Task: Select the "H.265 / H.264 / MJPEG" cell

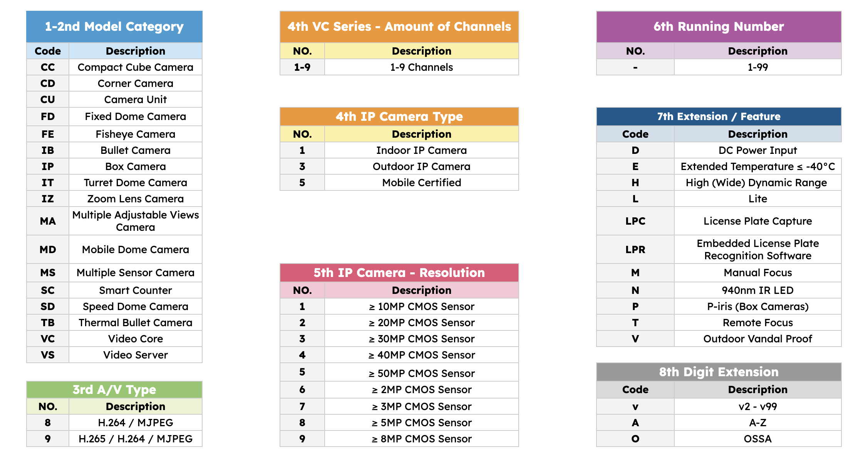Action: click(135, 439)
